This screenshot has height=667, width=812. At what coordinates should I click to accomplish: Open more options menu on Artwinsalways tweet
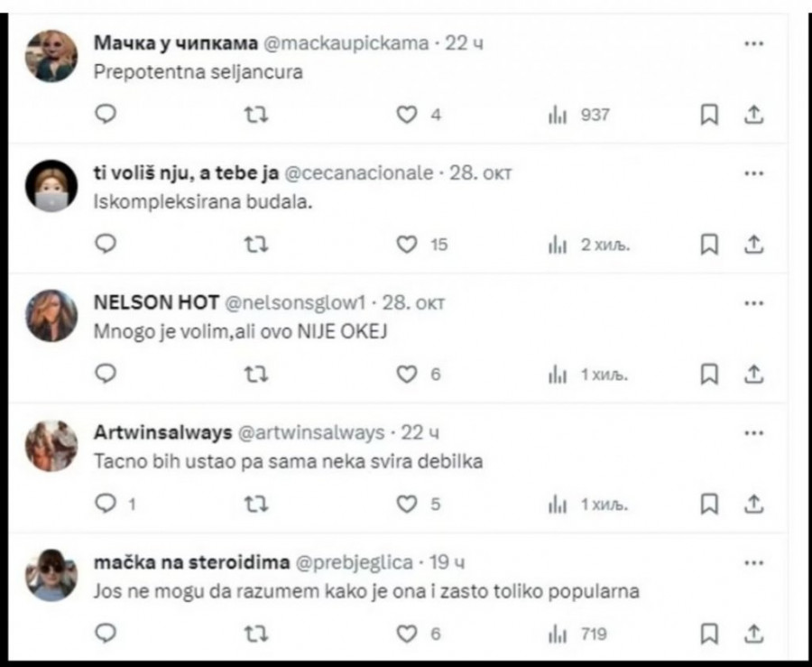point(753,433)
